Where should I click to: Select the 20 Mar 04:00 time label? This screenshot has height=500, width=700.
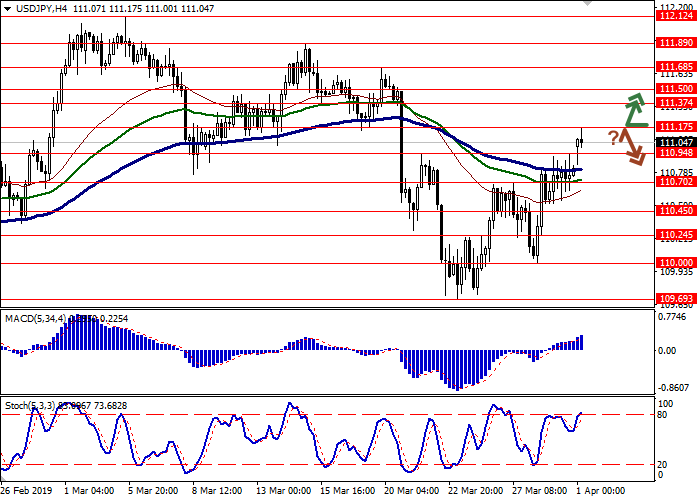(x=411, y=492)
